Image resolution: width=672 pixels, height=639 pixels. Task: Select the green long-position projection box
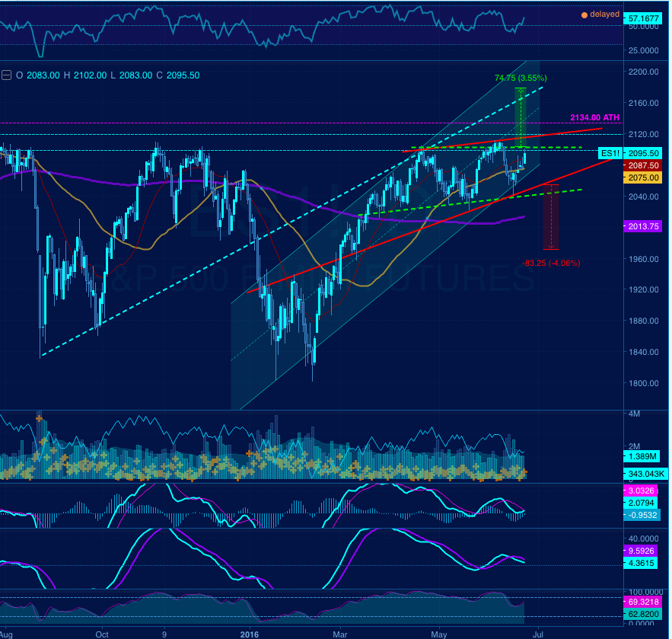521,117
